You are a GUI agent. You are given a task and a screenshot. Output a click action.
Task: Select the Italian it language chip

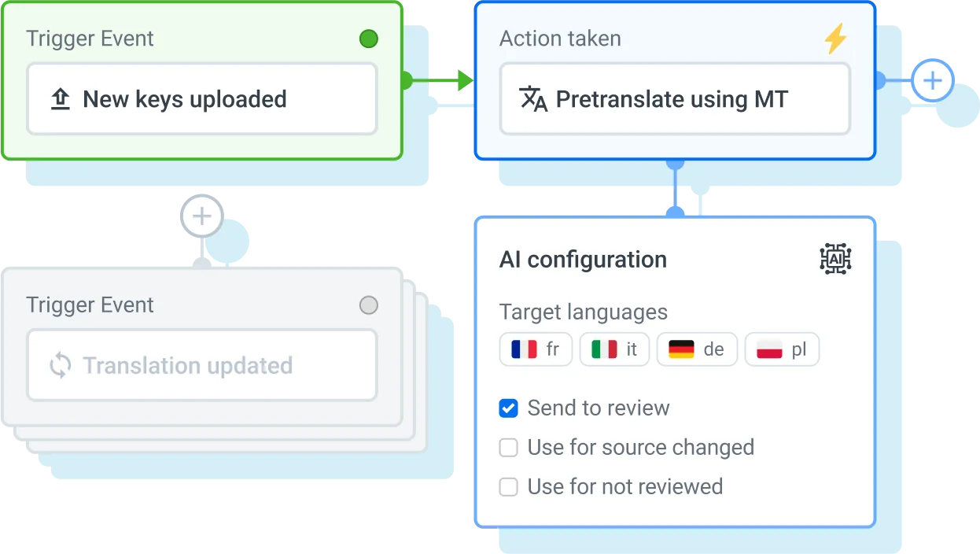pos(614,349)
